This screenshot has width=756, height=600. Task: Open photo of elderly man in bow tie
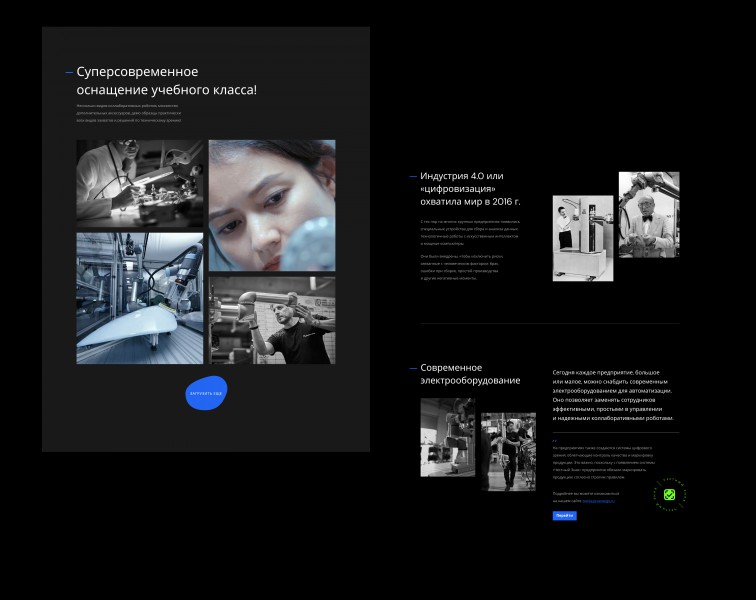tap(649, 215)
